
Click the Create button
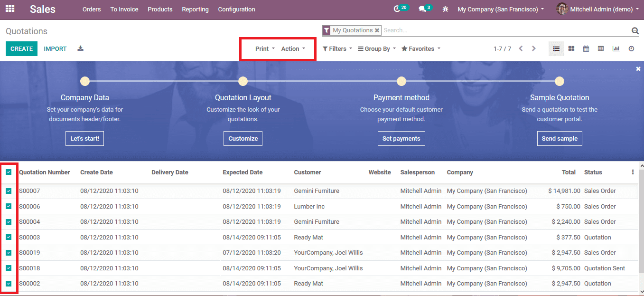21,48
